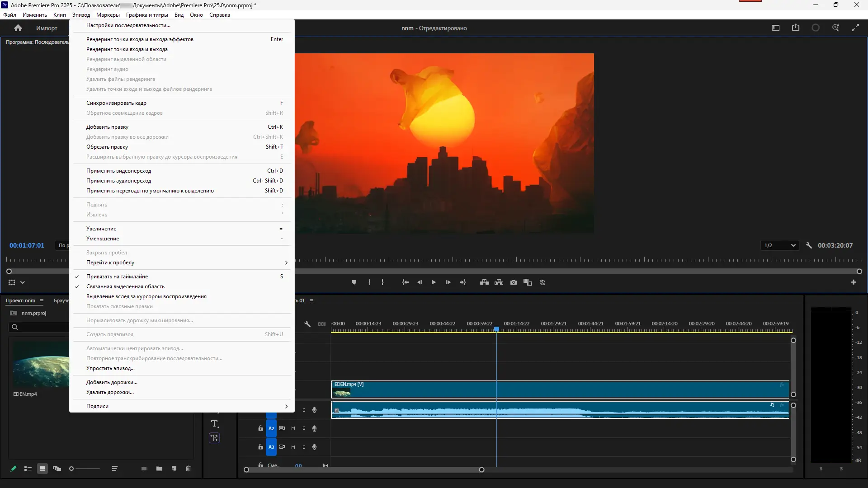Toggle 'Привязать на таймлайне' option

coord(117,277)
